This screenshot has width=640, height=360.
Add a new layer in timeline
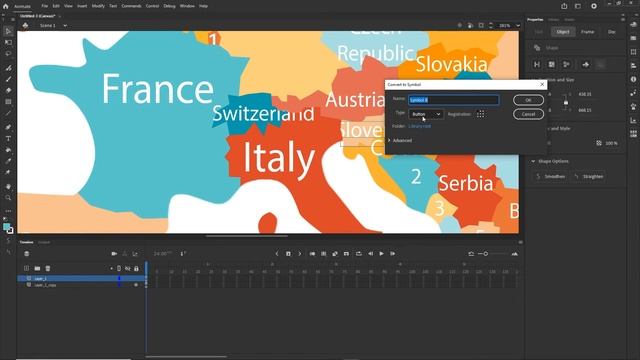pyautogui.click(x=27, y=268)
